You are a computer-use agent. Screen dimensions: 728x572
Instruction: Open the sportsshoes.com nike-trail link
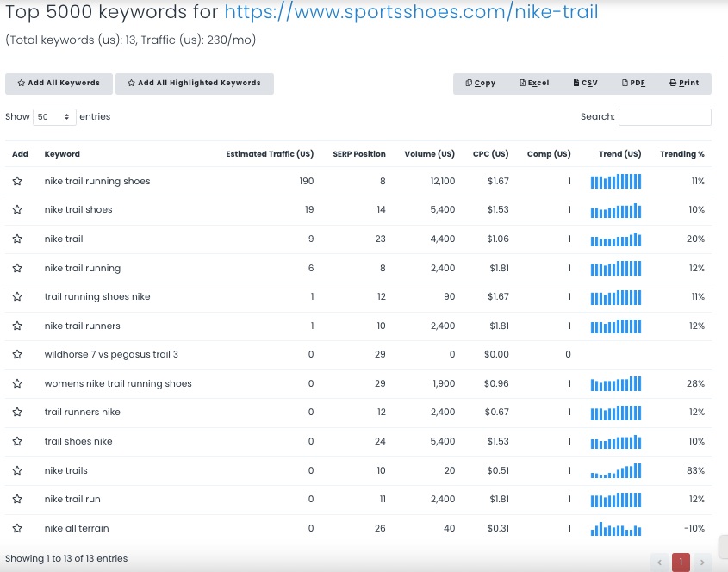pyautogui.click(x=411, y=12)
